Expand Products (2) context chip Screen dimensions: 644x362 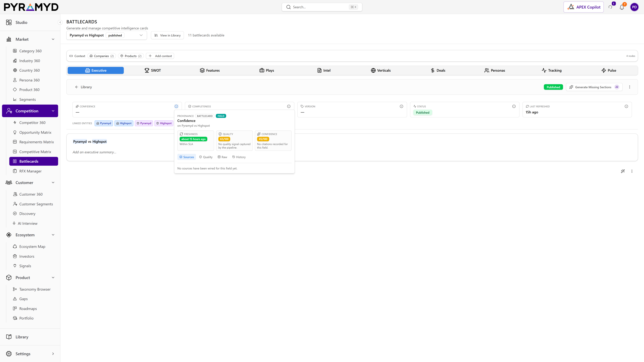tap(131, 56)
